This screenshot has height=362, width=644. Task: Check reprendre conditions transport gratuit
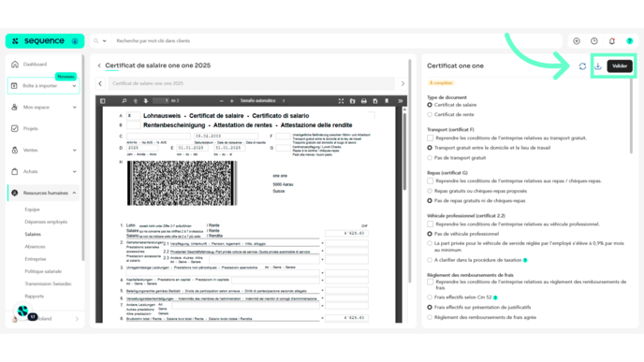pos(430,138)
